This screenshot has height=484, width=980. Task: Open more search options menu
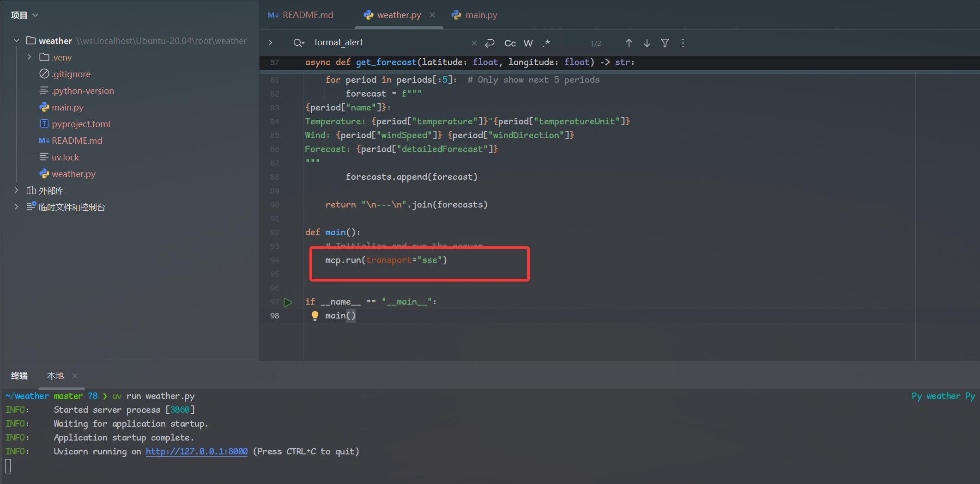click(x=683, y=43)
